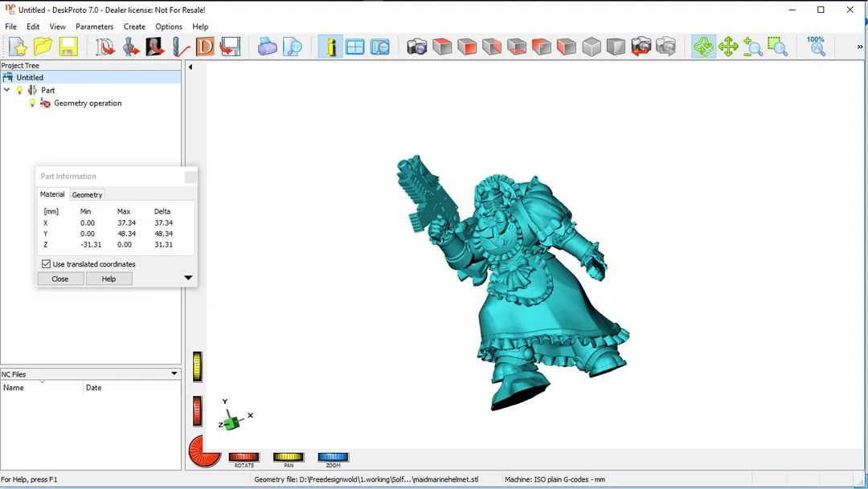Open the NC Files dropdown arrow
868x489 pixels.
(174, 374)
